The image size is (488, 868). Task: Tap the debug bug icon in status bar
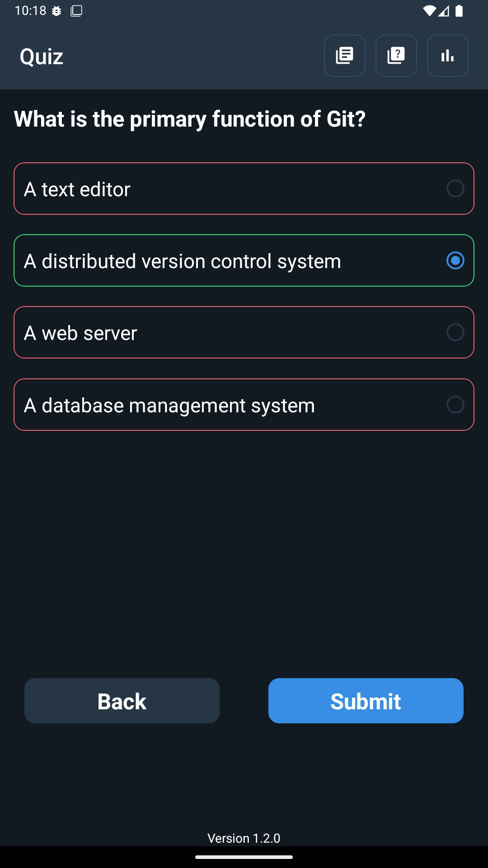point(56,11)
